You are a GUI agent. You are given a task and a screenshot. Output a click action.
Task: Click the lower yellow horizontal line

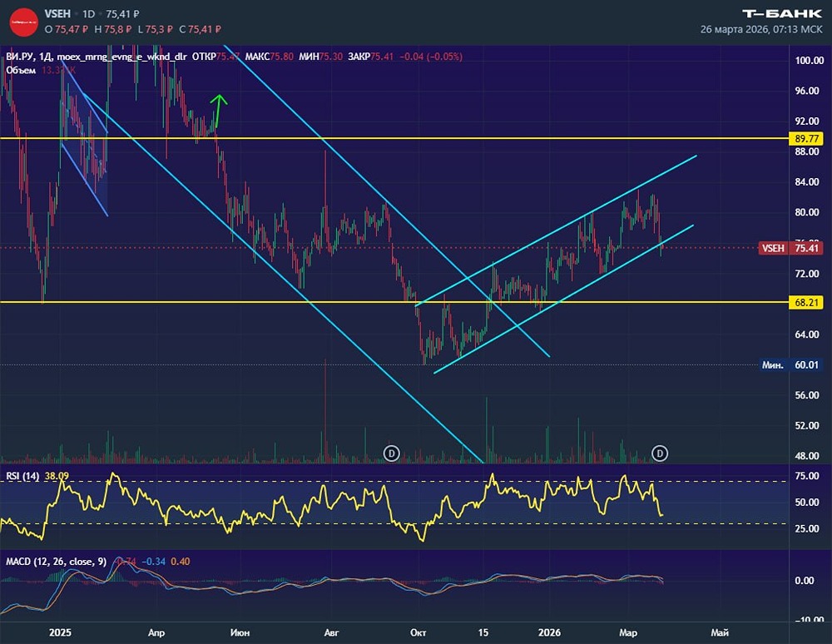394,302
